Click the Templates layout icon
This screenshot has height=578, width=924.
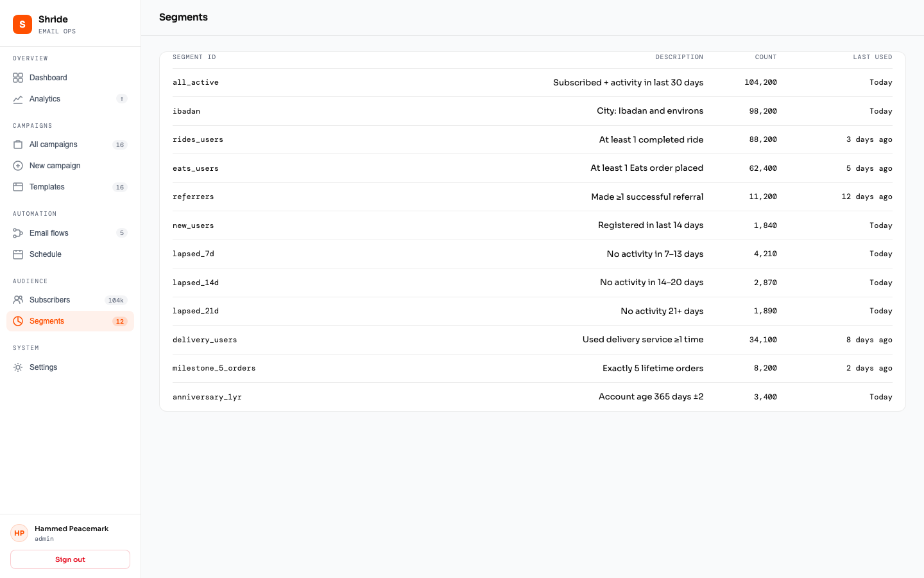[18, 187]
